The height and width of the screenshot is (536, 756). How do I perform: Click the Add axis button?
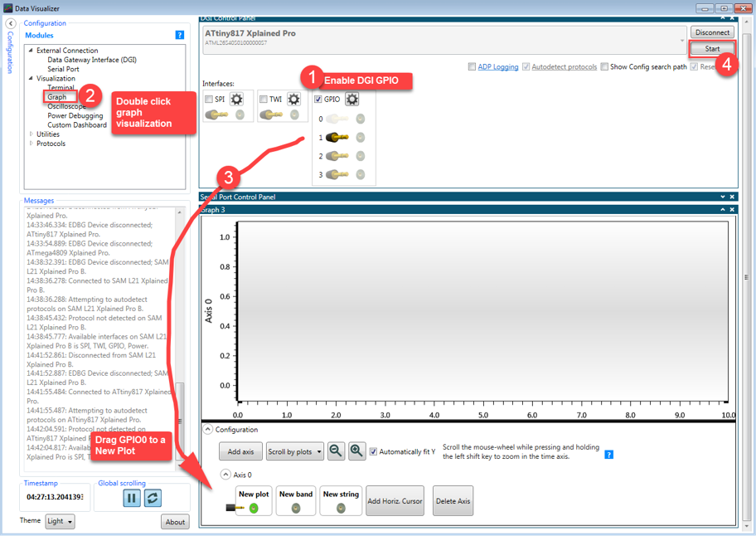pos(240,451)
